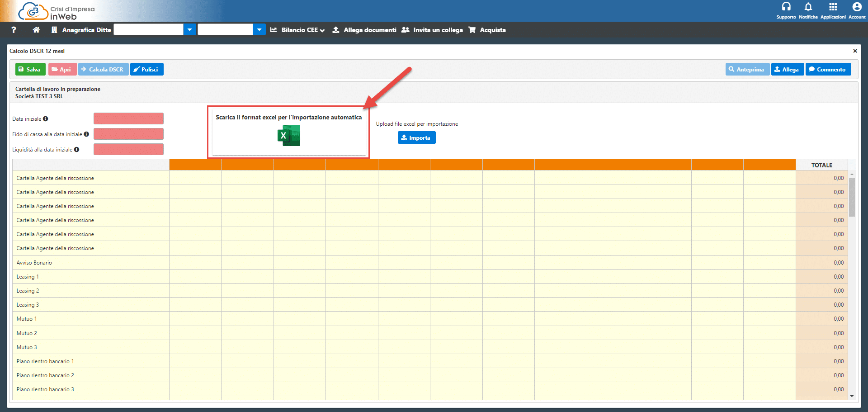
Task: Select the Mutuo 2 row label
Action: pyautogui.click(x=27, y=333)
